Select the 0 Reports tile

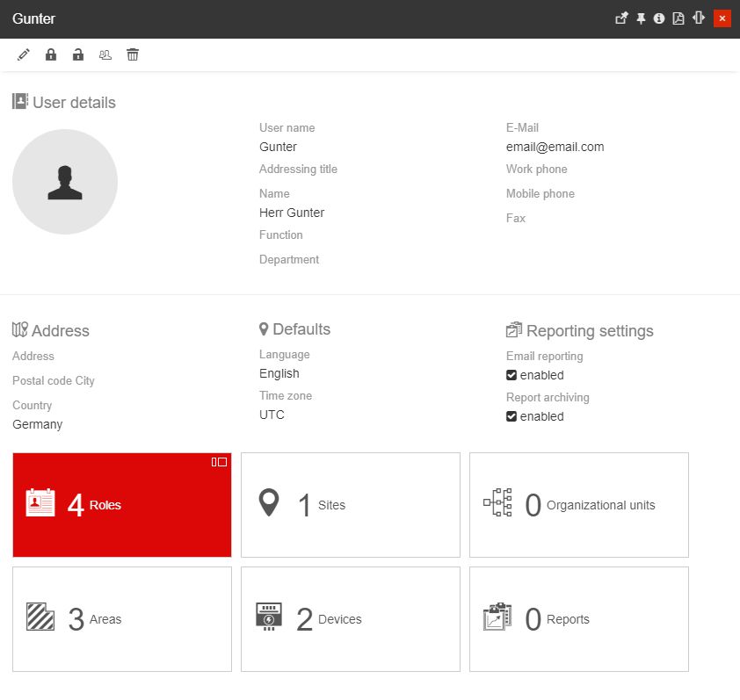579,619
